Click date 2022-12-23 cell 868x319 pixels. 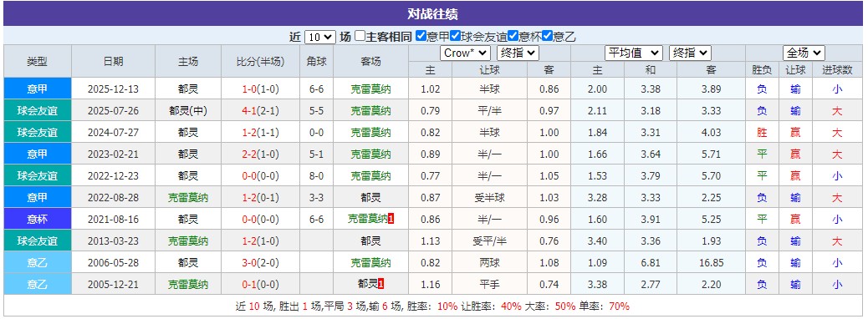(x=114, y=176)
